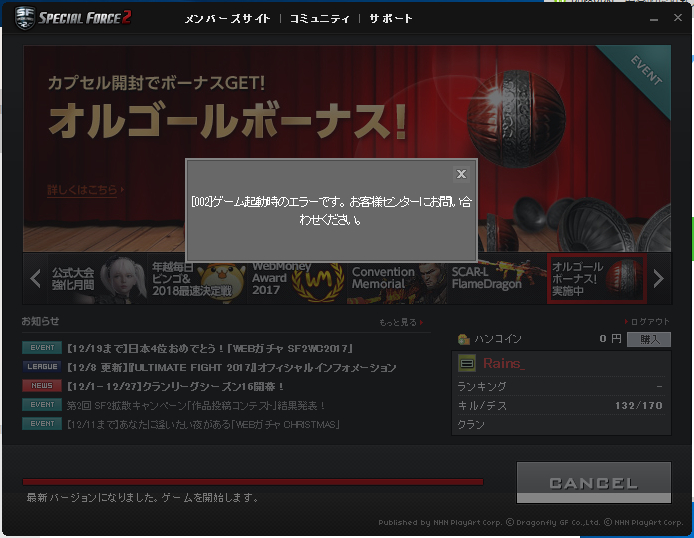Click the もっと見る link
The width and height of the screenshot is (694, 538).
tap(401, 323)
